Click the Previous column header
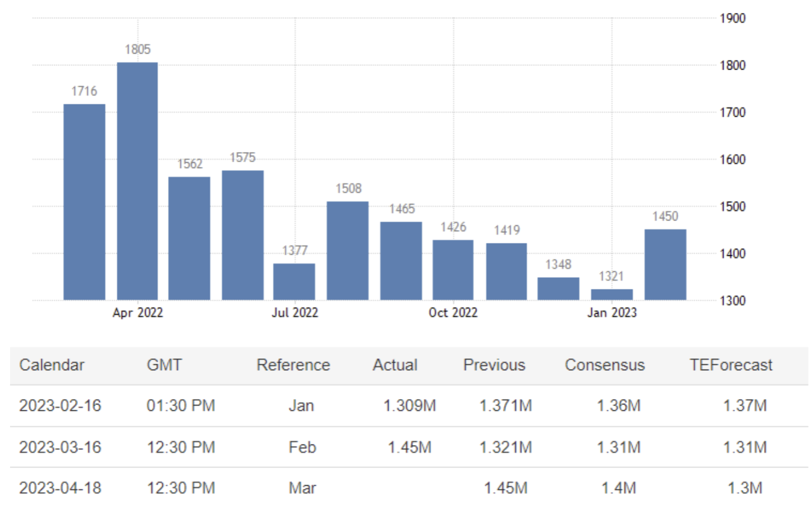The height and width of the screenshot is (507, 812). [494, 365]
